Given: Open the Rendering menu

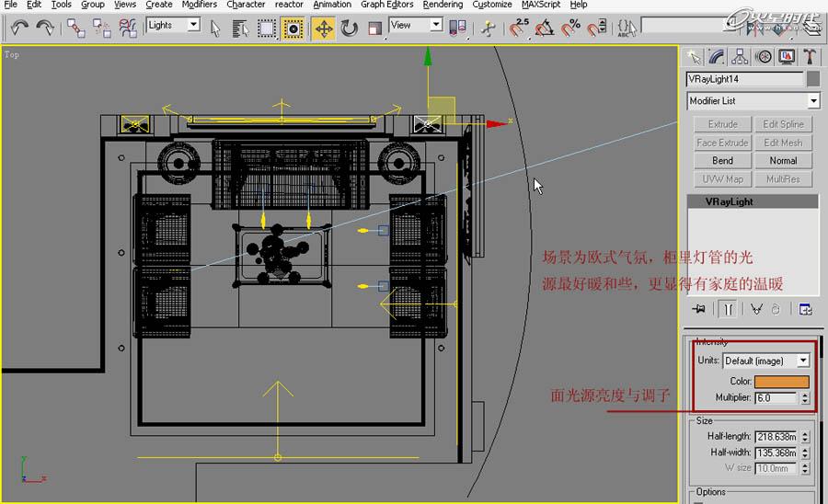Looking at the screenshot, I should tap(443, 5).
